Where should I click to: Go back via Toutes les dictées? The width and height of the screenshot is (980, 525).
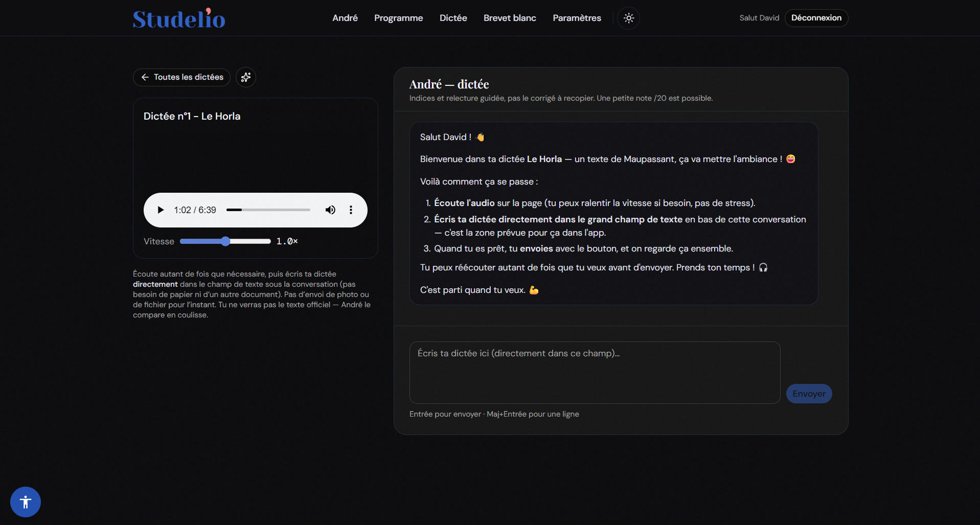pos(181,77)
